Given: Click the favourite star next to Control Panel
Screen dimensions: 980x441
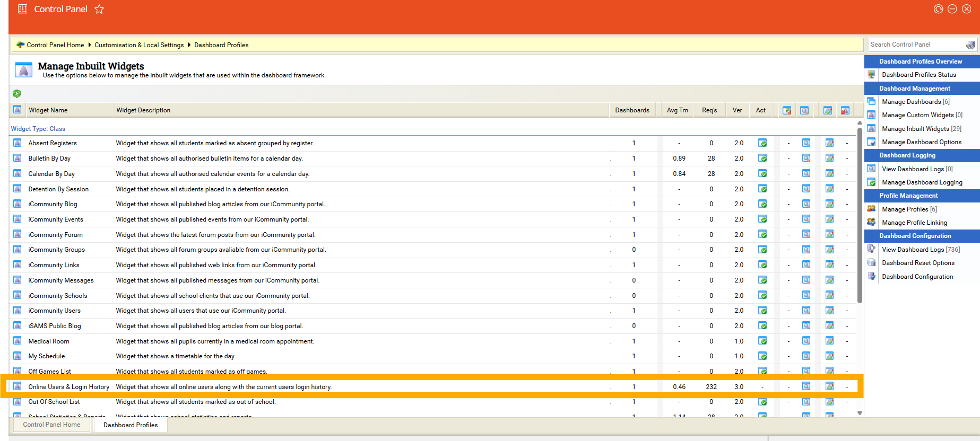Looking at the screenshot, I should point(99,9).
